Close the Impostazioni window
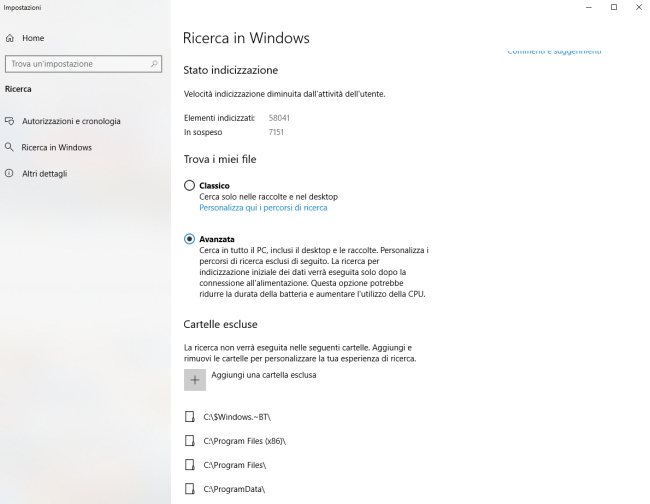This screenshot has width=650, height=504. point(639,7)
